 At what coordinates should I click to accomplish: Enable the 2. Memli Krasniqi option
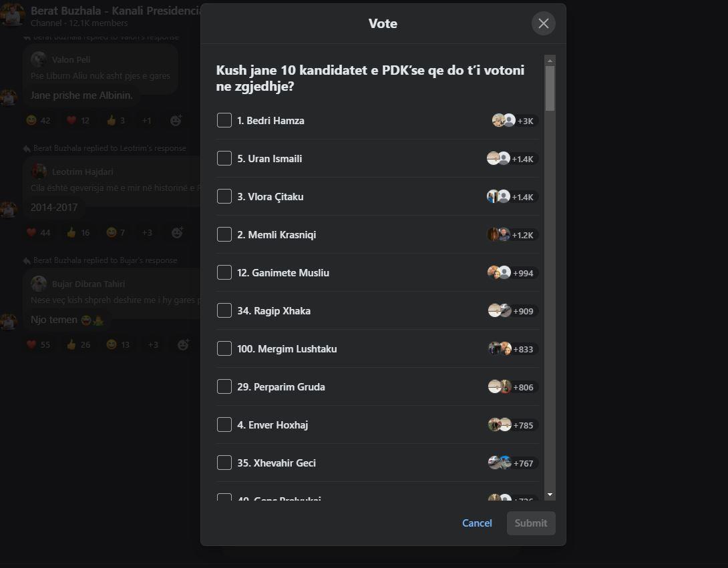(224, 234)
